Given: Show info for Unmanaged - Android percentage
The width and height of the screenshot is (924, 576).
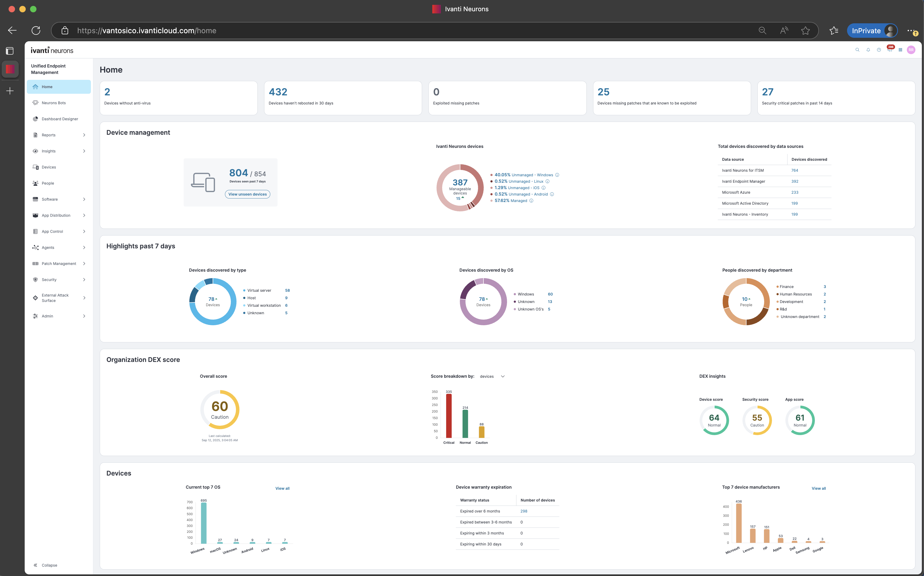Looking at the screenshot, I should coord(552,194).
